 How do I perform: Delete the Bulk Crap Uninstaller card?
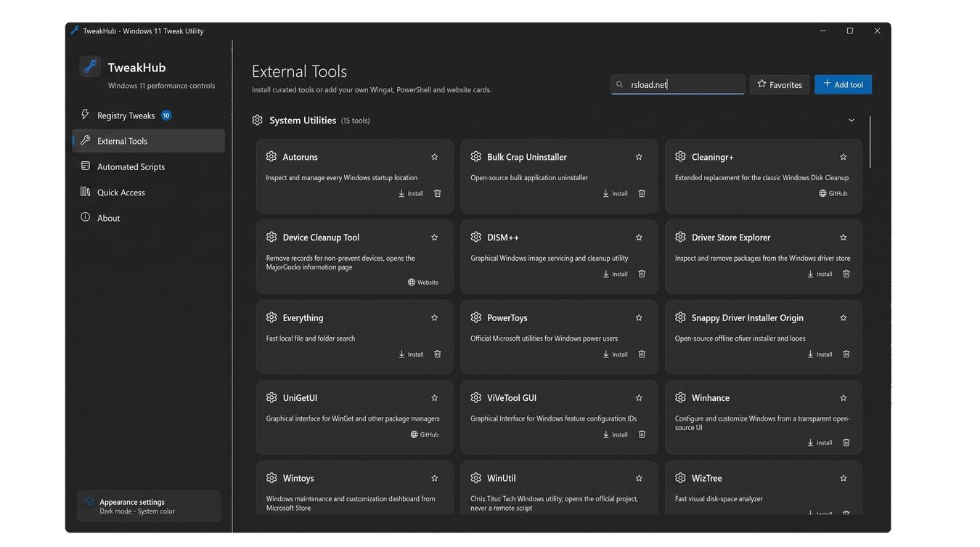click(642, 193)
